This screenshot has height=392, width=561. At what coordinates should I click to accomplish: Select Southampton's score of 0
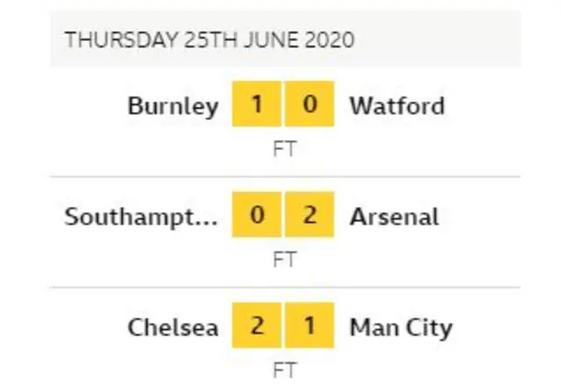click(x=257, y=217)
